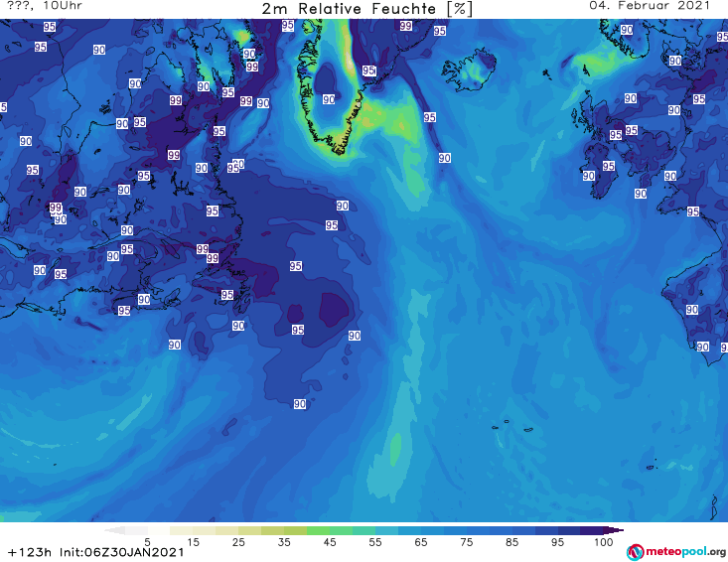Click the legend value 35
Viewport: 728px width, 562px height.
point(284,542)
